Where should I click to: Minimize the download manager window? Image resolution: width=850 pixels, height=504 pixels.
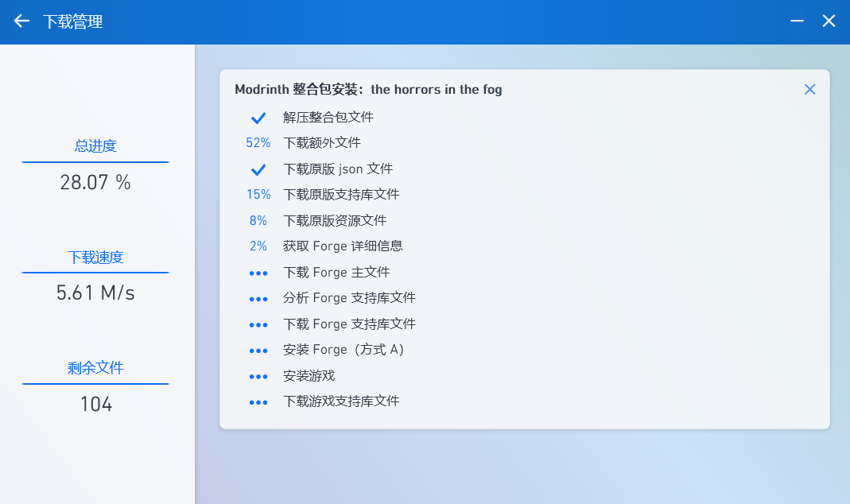[797, 21]
